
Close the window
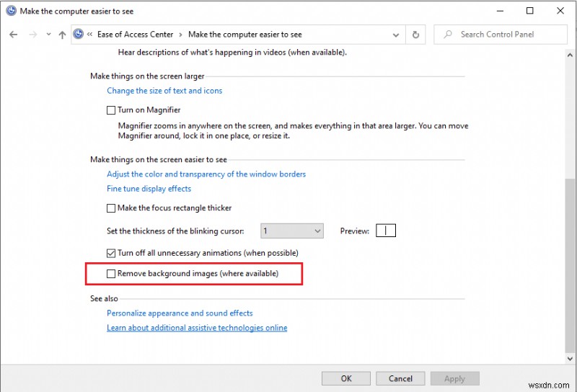[x=560, y=11]
